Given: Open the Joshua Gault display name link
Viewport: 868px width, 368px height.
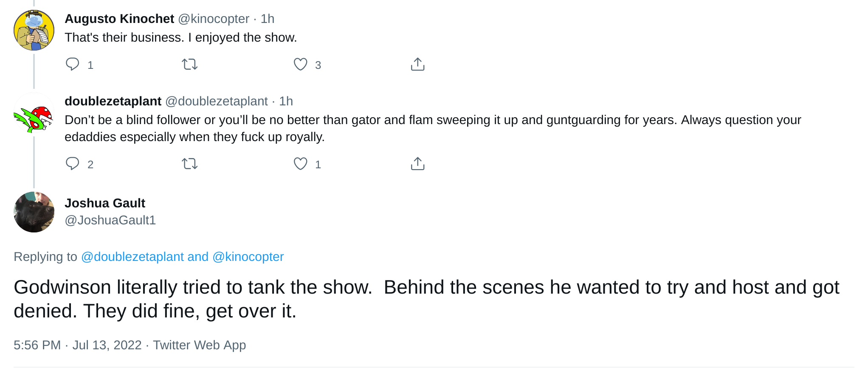Looking at the screenshot, I should tap(105, 203).
